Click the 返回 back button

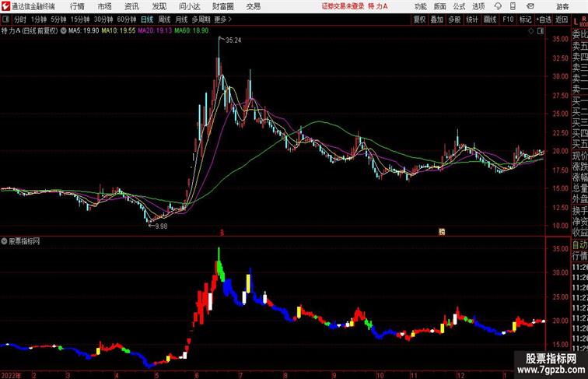click(x=562, y=19)
